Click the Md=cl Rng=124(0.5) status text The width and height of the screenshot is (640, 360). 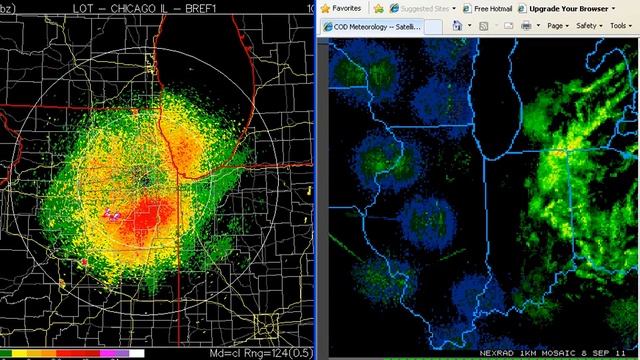click(x=261, y=353)
